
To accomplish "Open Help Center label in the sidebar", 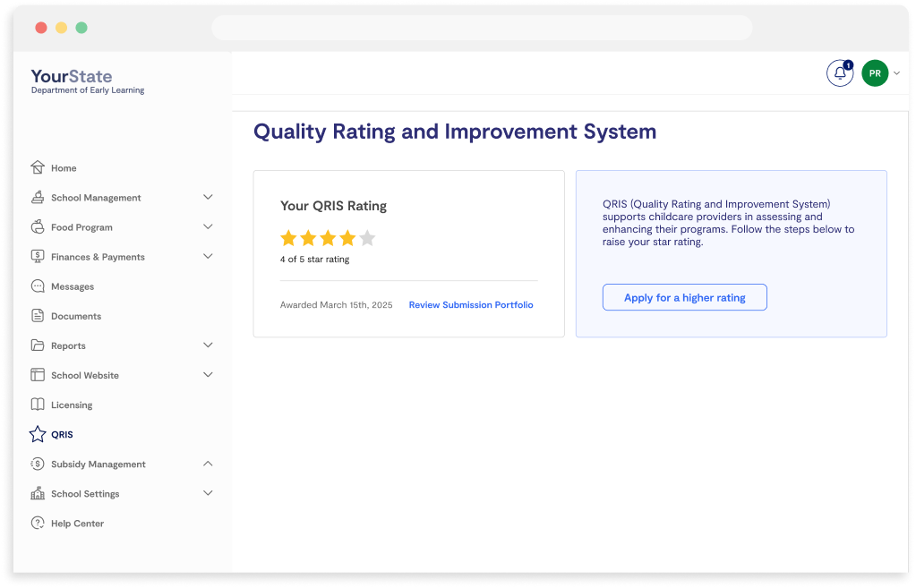I will 77,524.
